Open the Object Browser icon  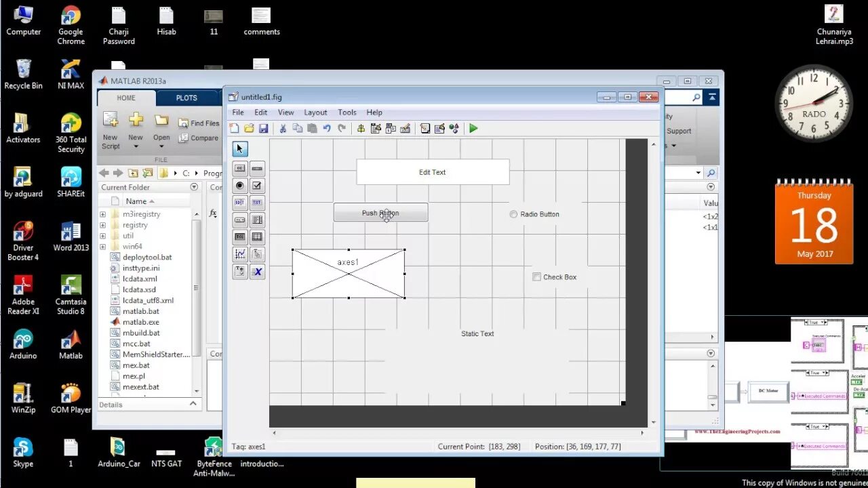coord(454,128)
